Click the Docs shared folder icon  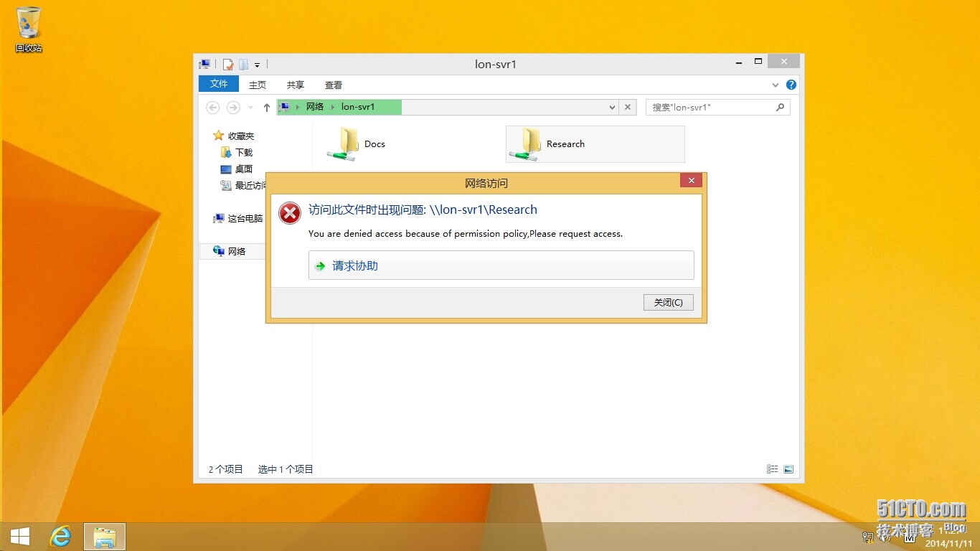(343, 144)
